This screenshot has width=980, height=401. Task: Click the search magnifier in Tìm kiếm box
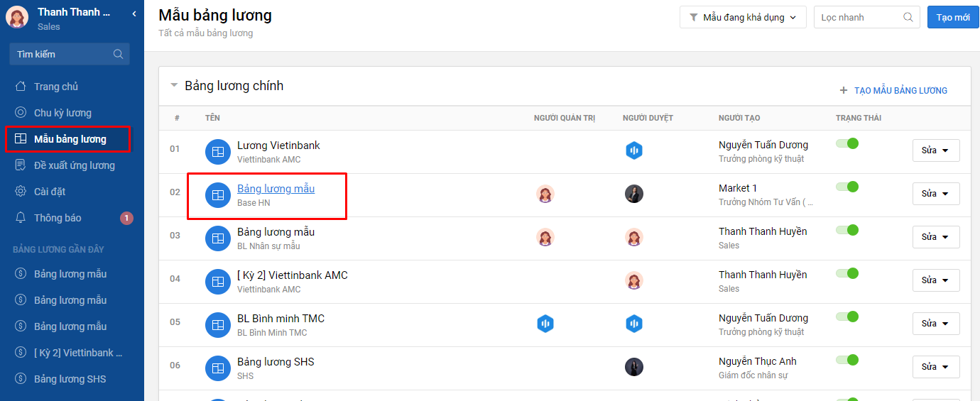(x=118, y=54)
